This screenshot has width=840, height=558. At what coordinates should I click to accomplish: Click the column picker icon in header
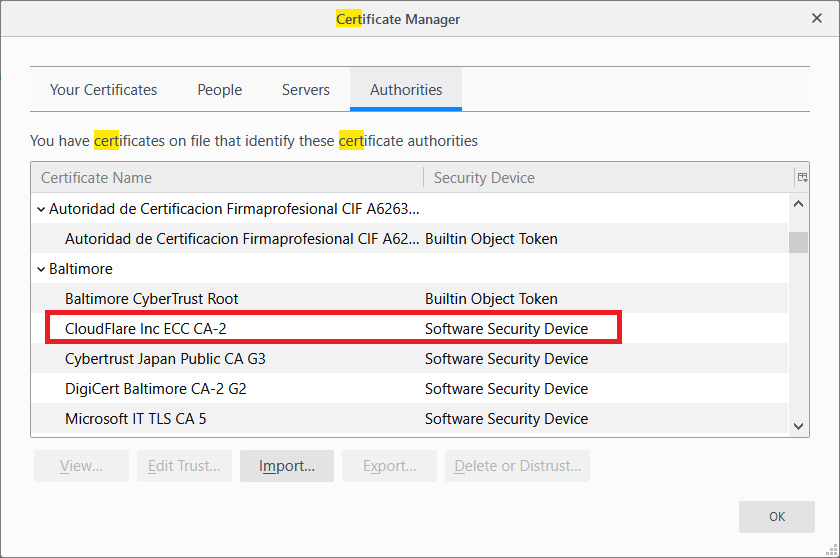click(x=801, y=177)
